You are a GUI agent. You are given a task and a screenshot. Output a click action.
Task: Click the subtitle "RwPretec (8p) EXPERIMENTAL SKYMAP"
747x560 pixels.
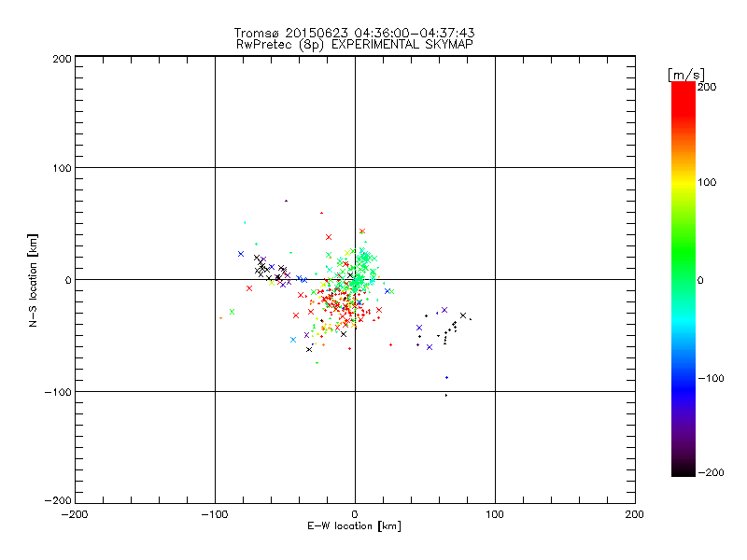(354, 45)
